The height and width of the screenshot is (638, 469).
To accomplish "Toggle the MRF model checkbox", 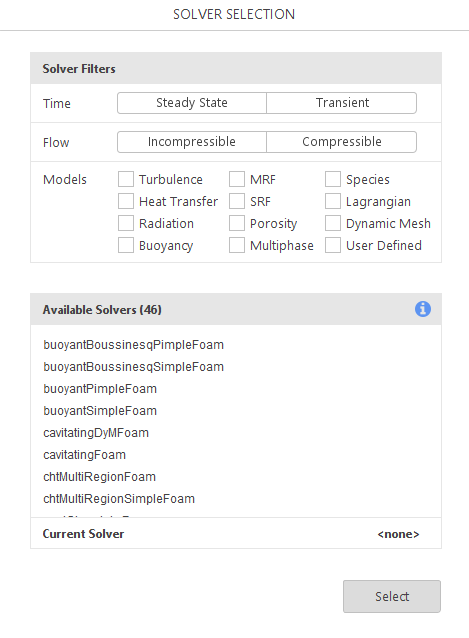I will click(x=237, y=179).
